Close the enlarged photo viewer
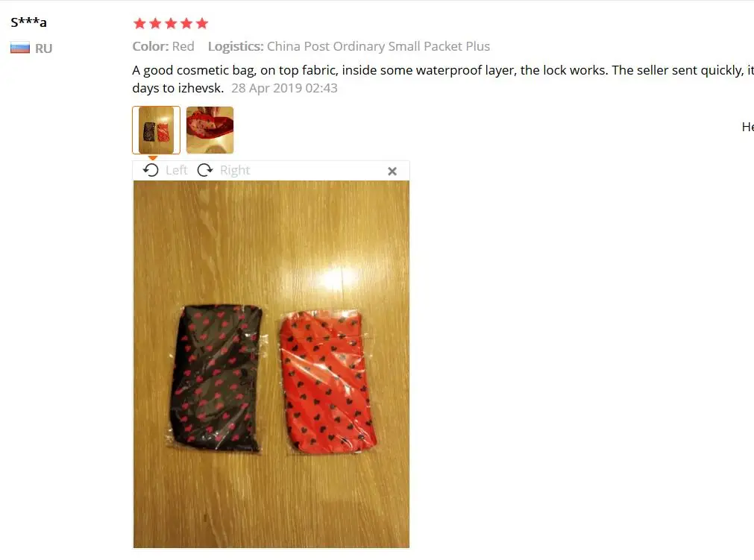Image resolution: width=754 pixels, height=560 pixels. coord(392,171)
